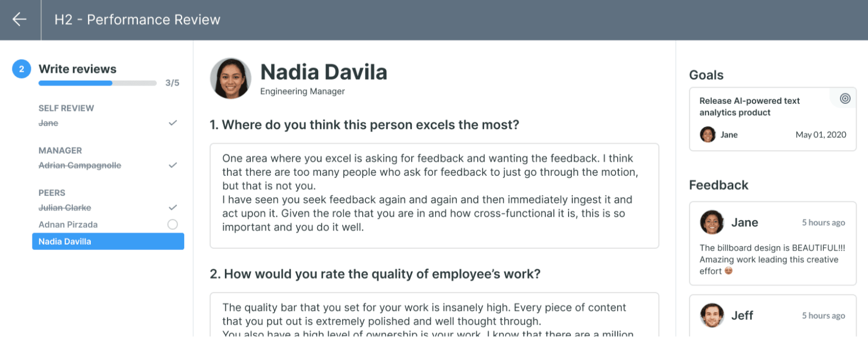The height and width of the screenshot is (343, 868).
Task: Open Jane's self review entry
Action: pyautogui.click(x=48, y=123)
